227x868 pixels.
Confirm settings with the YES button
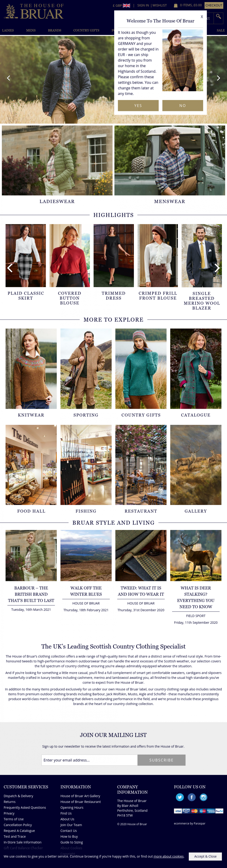(x=138, y=105)
